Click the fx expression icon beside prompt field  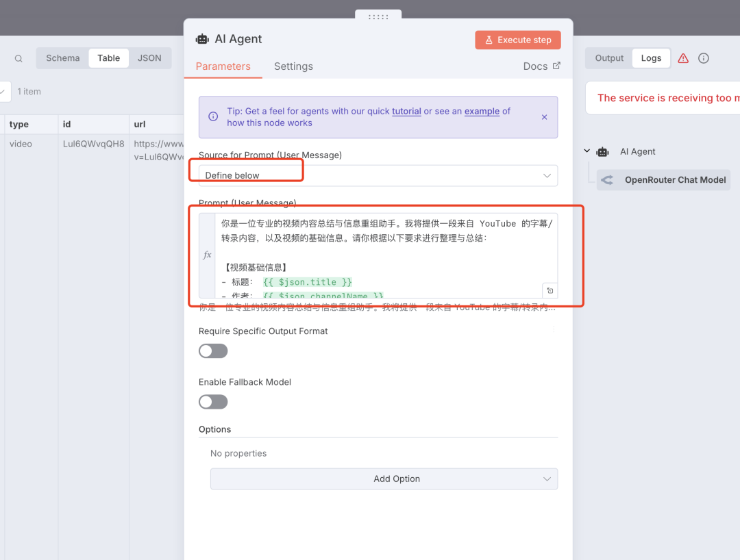pos(207,255)
